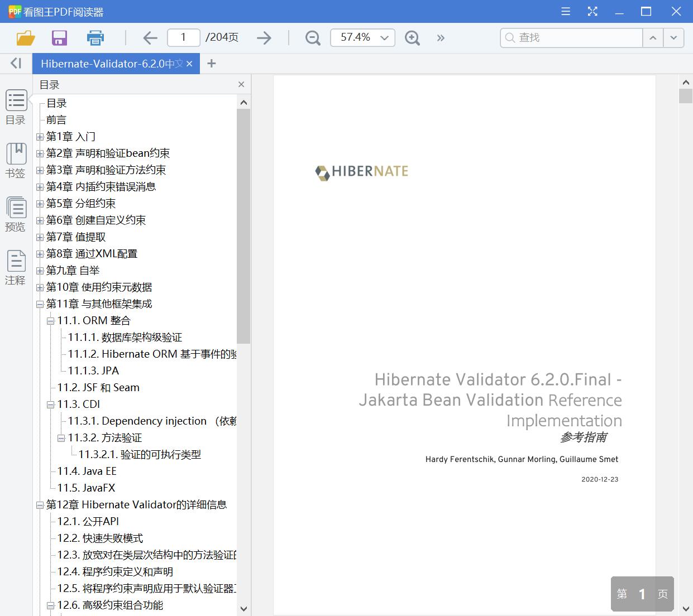Screen dimensions: 693x616
Task: Collapse the 11.1. ORM 整合 node
Action: [51, 321]
